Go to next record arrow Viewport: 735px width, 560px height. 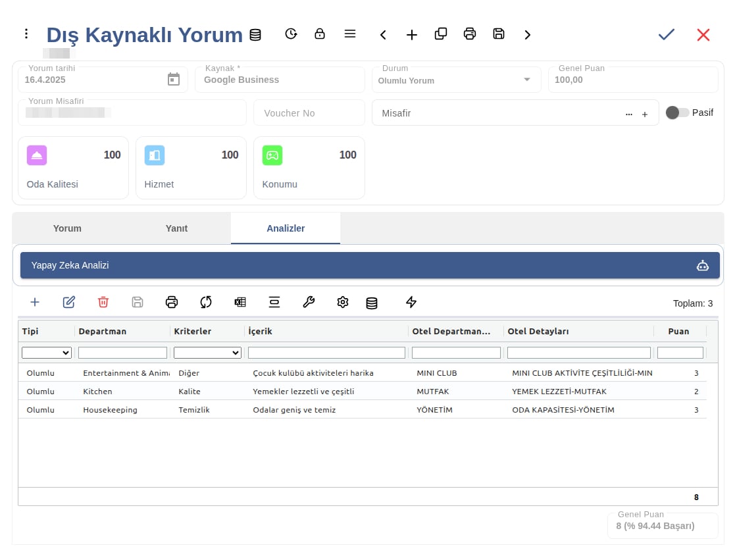tap(527, 35)
